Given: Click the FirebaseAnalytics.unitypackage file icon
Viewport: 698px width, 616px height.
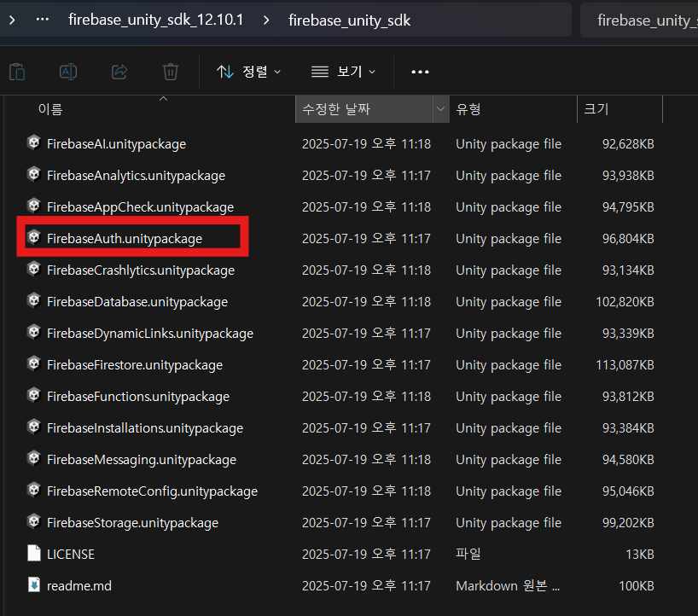Looking at the screenshot, I should (x=34, y=174).
